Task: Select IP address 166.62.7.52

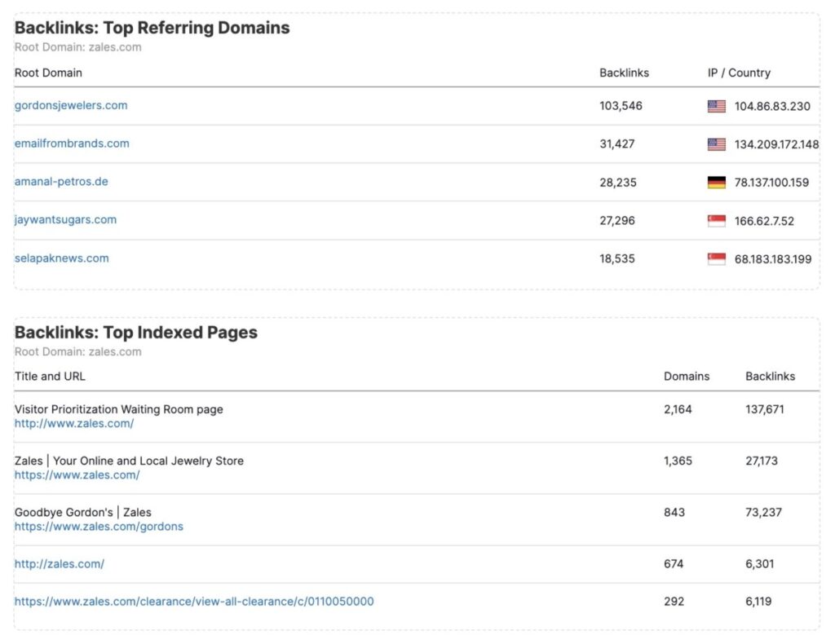Action: (764, 221)
